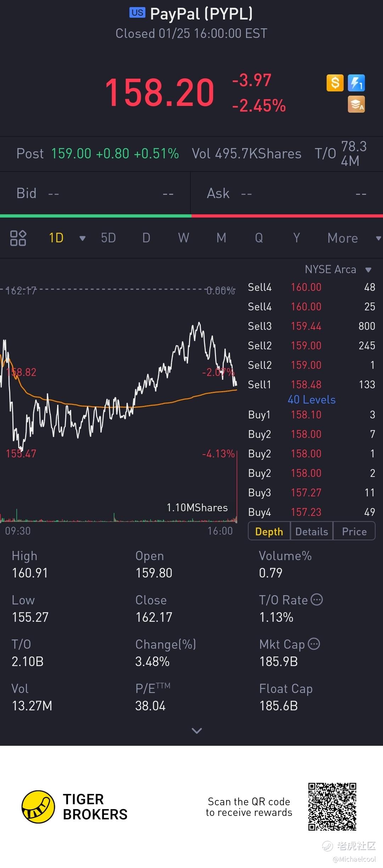Select the Sell2 row with quantity 245
Viewport: 383px width, 868px height.
coord(311,345)
